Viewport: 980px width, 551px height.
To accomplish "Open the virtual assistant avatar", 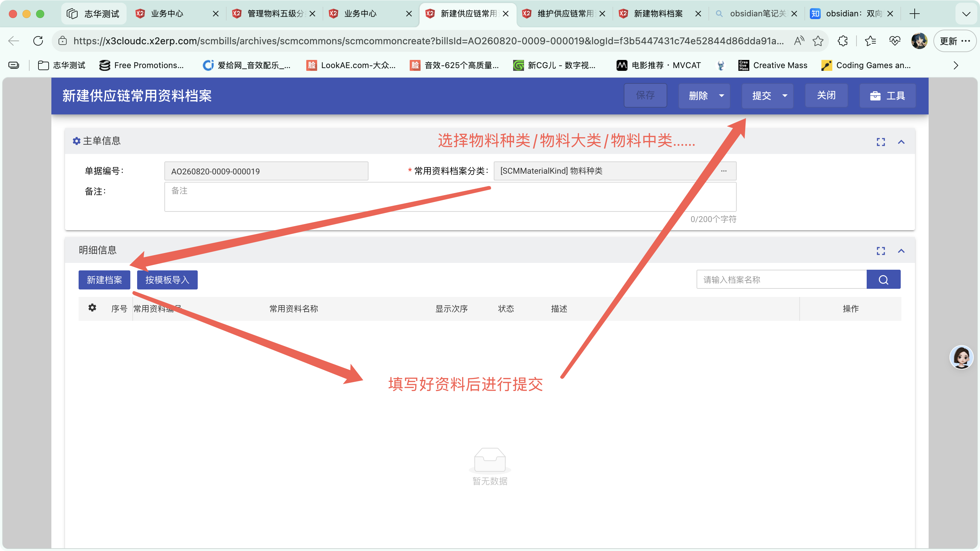I will coord(961,357).
